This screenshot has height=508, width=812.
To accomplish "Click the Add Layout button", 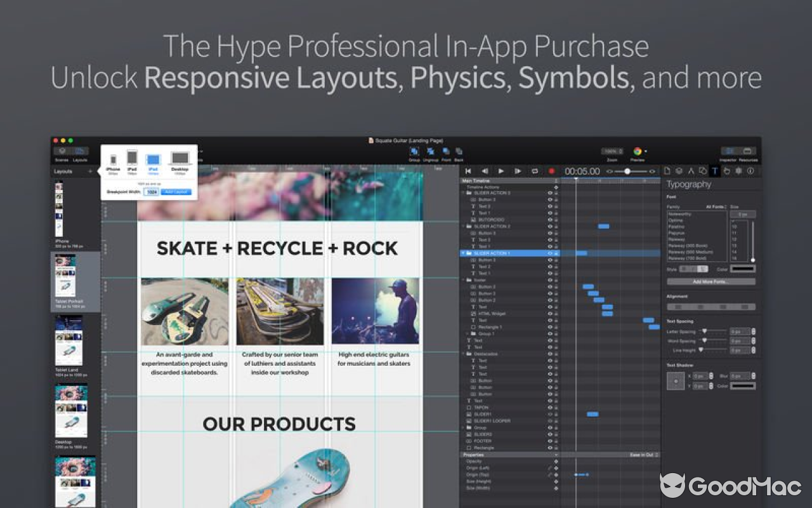I will 176,192.
